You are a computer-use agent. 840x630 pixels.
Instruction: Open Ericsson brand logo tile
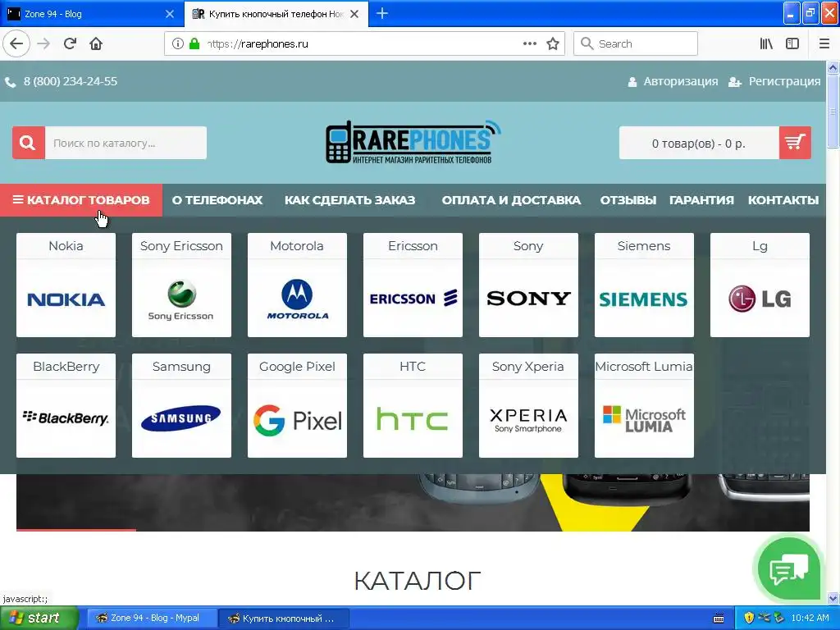coord(413,299)
